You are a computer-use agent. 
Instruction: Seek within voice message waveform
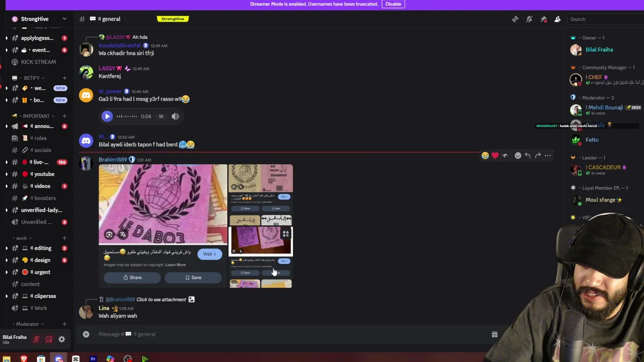click(x=127, y=116)
